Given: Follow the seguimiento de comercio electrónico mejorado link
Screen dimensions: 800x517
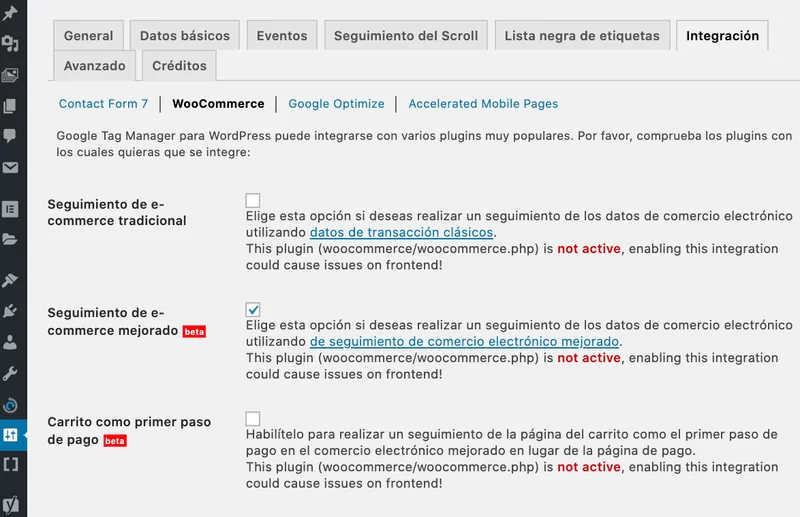Looking at the screenshot, I should click(x=464, y=341).
